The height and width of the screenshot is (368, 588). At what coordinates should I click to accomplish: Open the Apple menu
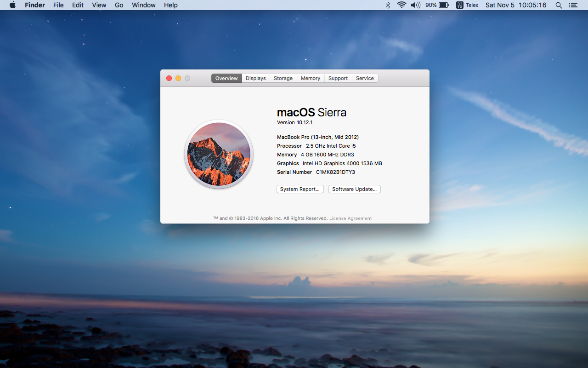click(12, 5)
